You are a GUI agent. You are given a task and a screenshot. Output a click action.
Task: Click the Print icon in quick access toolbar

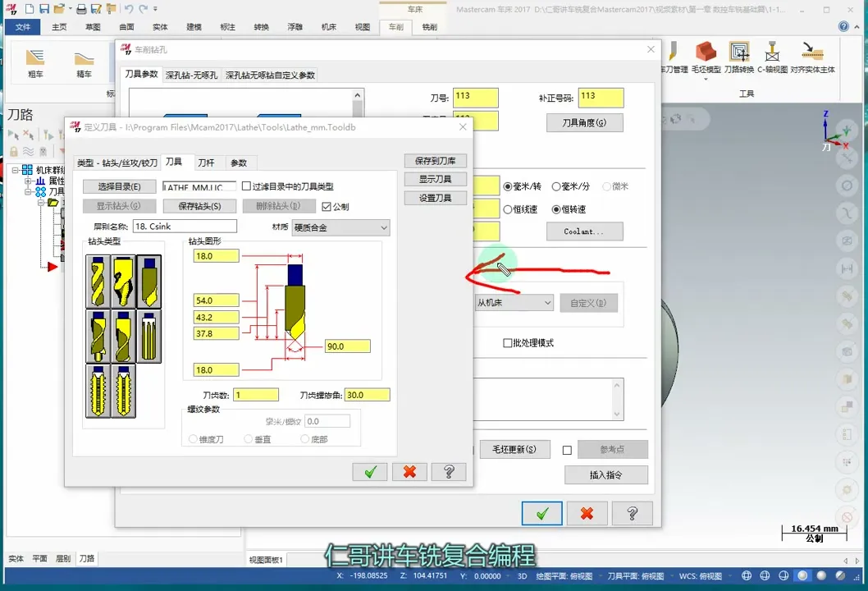[81, 9]
